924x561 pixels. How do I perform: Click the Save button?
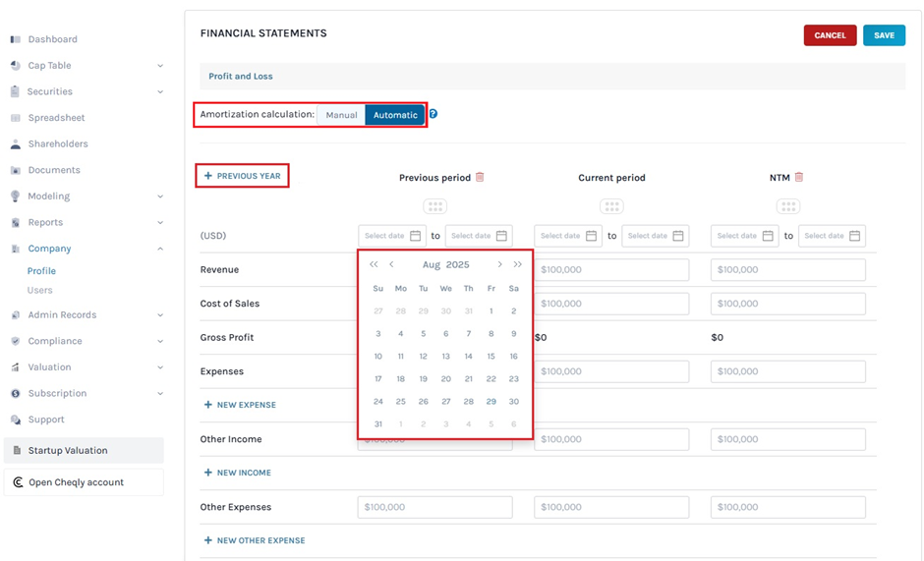[x=884, y=35]
